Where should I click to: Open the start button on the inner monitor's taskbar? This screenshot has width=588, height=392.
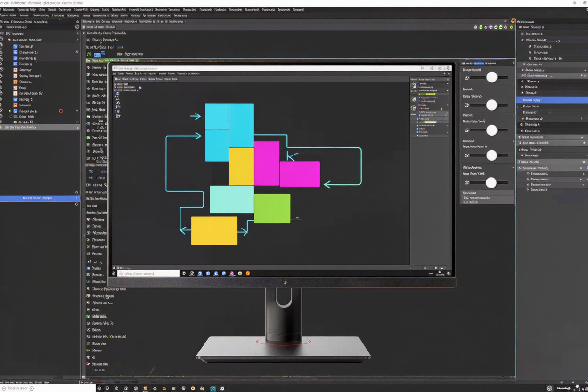tap(114, 273)
